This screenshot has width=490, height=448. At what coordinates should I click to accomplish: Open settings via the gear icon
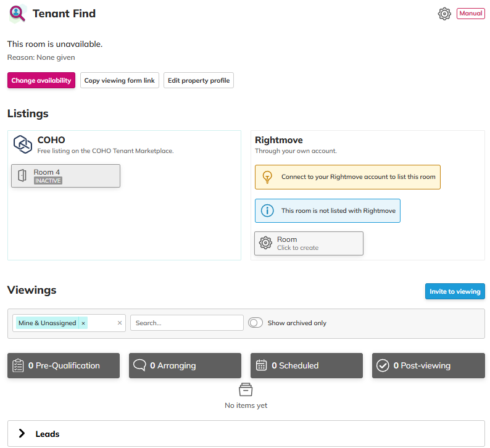coord(444,14)
